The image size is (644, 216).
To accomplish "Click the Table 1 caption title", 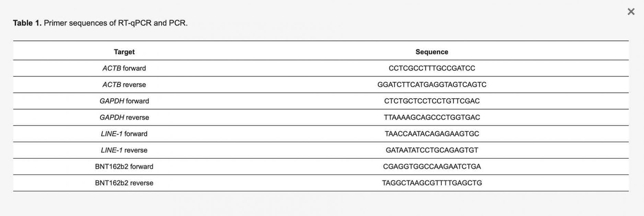I will pyautogui.click(x=100, y=23).
